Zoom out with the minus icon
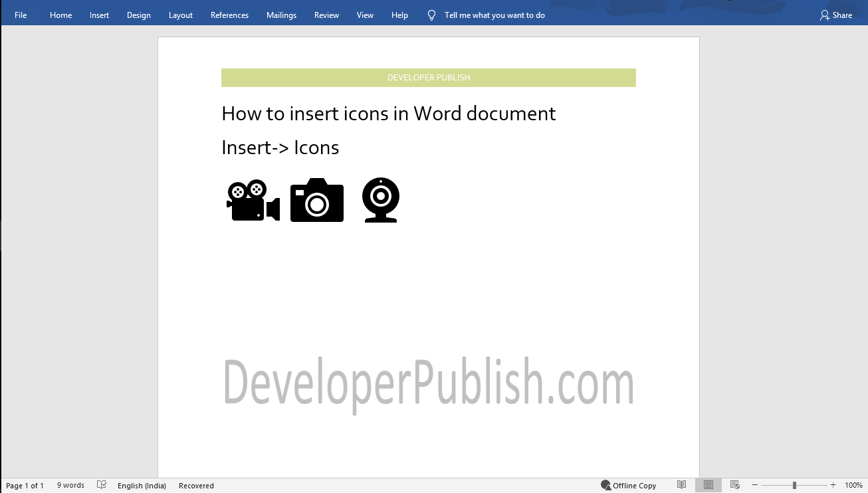 [x=755, y=485]
